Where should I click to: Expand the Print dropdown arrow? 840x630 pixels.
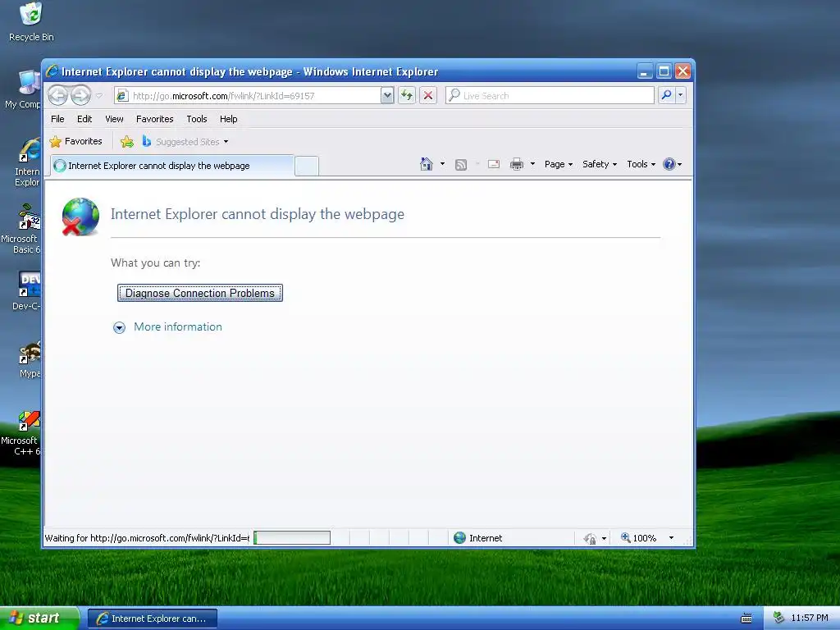pos(532,164)
